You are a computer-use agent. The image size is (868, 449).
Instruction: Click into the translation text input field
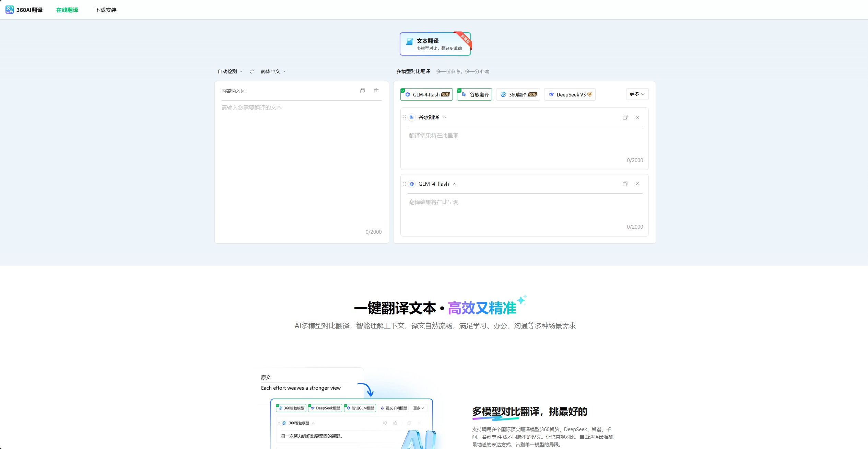coord(301,165)
